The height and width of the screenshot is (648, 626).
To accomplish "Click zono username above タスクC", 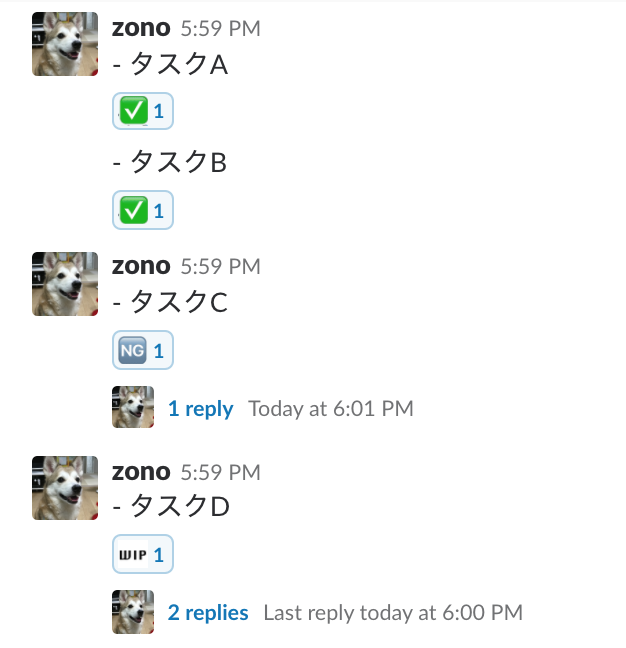I will (141, 266).
